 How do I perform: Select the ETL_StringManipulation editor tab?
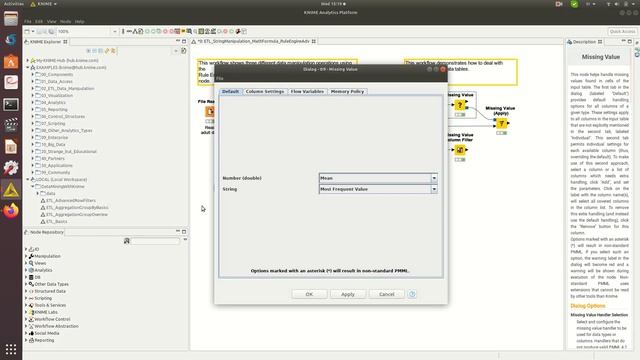[x=253, y=41]
